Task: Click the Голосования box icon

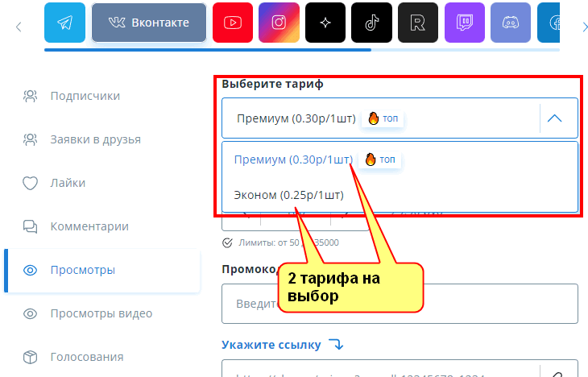Action: pyautogui.click(x=31, y=357)
